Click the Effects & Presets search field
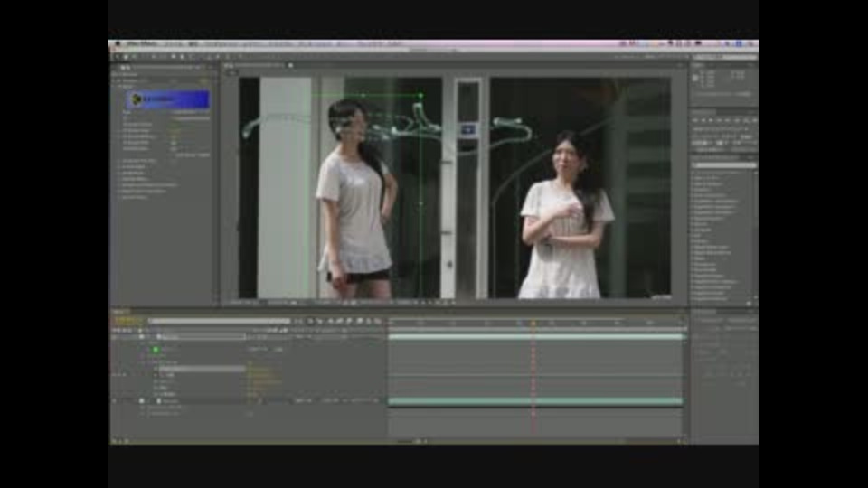 click(723, 164)
